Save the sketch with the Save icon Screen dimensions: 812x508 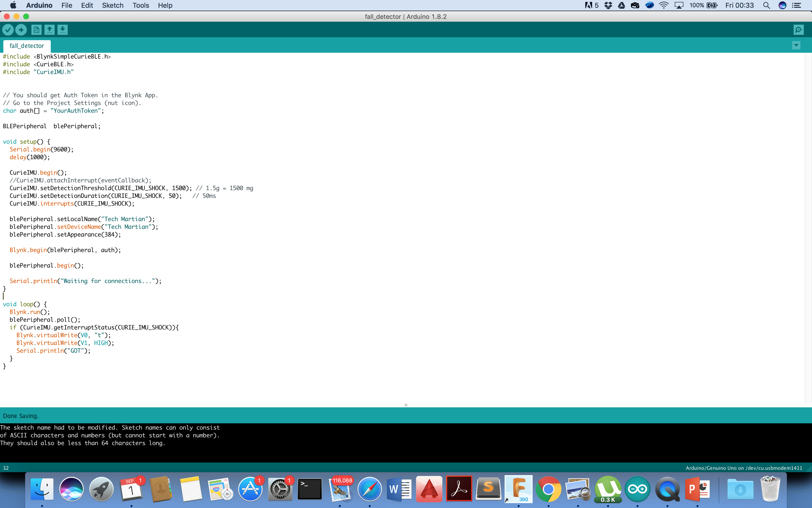click(62, 30)
